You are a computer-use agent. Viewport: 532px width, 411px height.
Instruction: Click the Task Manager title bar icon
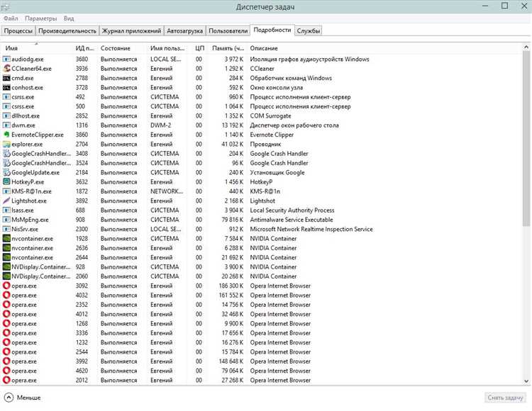(x=7, y=6)
